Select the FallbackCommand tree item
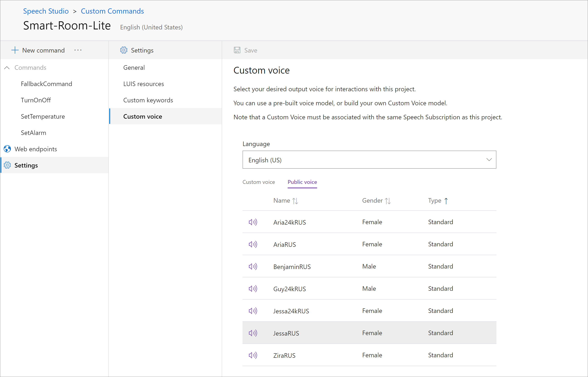The image size is (588, 377). (x=46, y=84)
